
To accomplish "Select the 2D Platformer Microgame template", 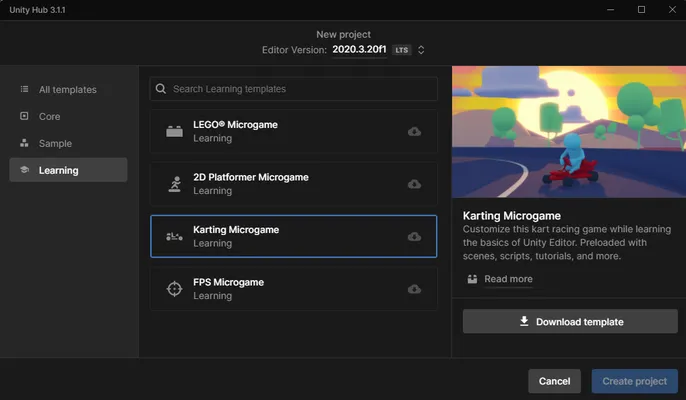I will coord(294,184).
